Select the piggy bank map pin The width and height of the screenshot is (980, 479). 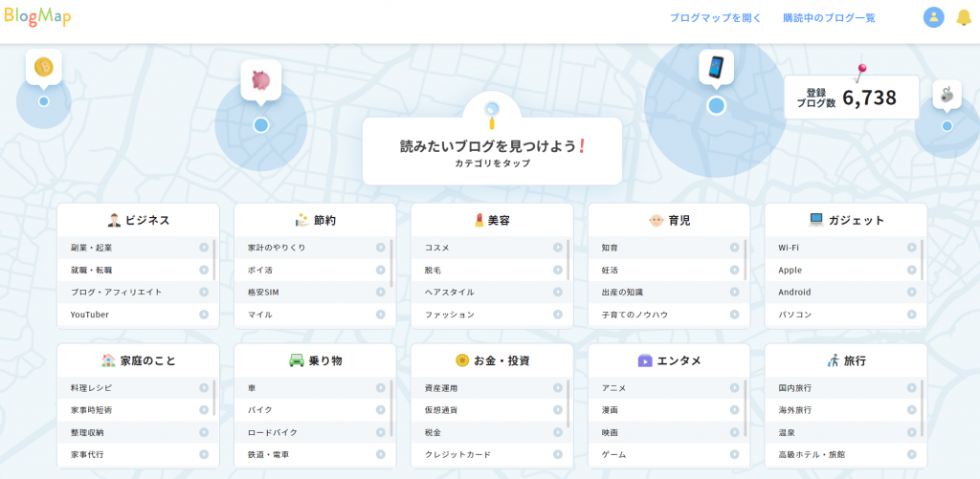260,82
